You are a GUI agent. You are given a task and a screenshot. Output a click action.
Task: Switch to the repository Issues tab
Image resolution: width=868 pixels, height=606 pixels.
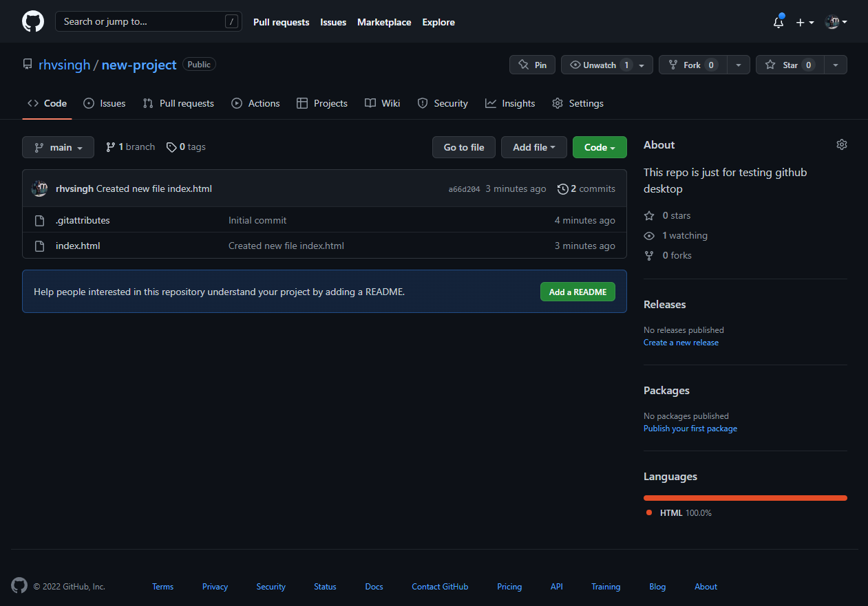(104, 103)
